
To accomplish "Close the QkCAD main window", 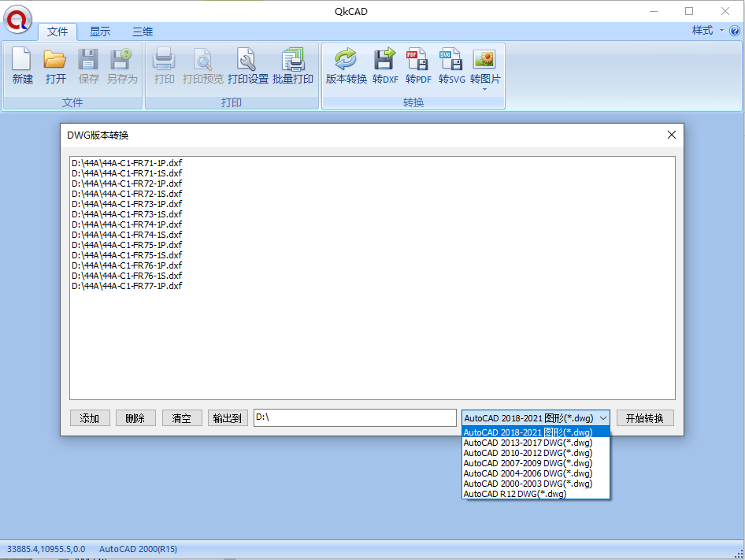I will point(725,11).
